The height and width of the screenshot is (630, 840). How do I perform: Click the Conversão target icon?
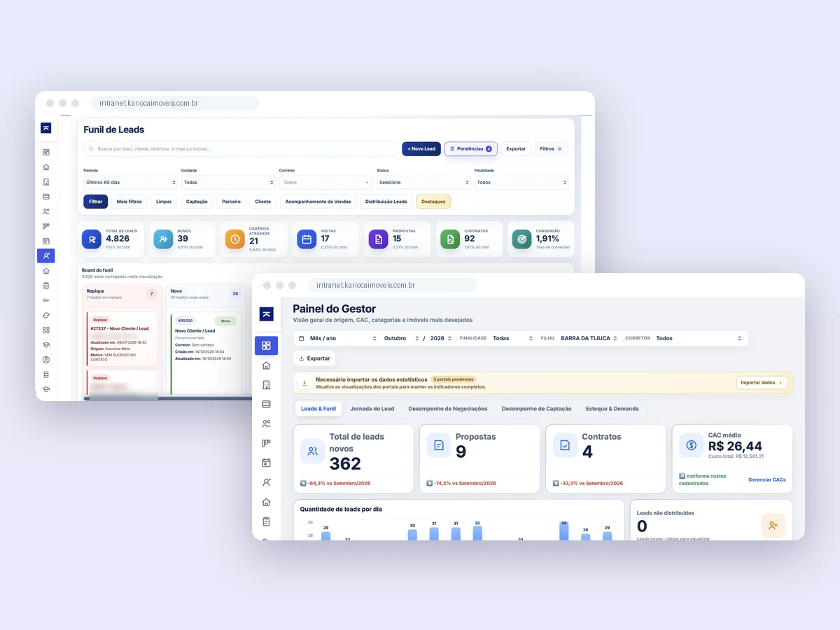[x=521, y=239]
